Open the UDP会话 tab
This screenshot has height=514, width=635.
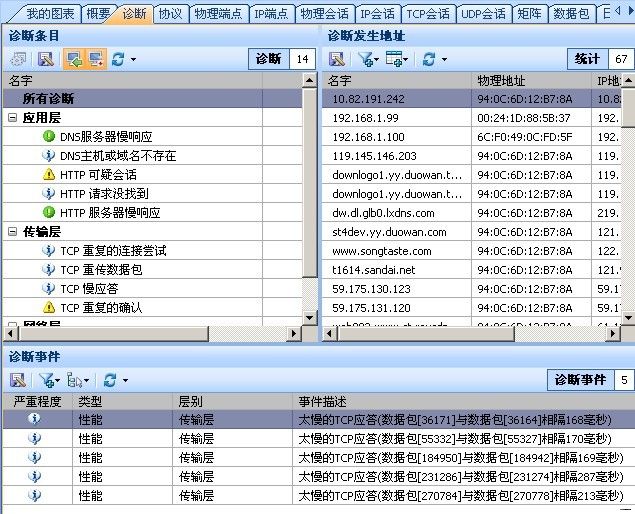pos(483,14)
